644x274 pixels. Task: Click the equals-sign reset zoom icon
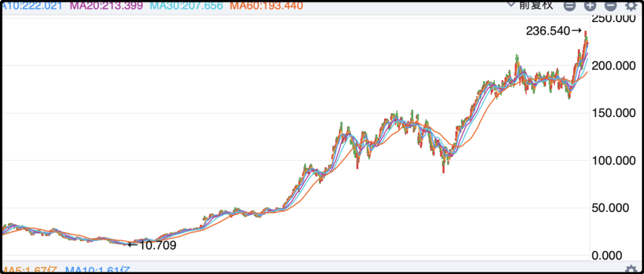tap(569, 6)
